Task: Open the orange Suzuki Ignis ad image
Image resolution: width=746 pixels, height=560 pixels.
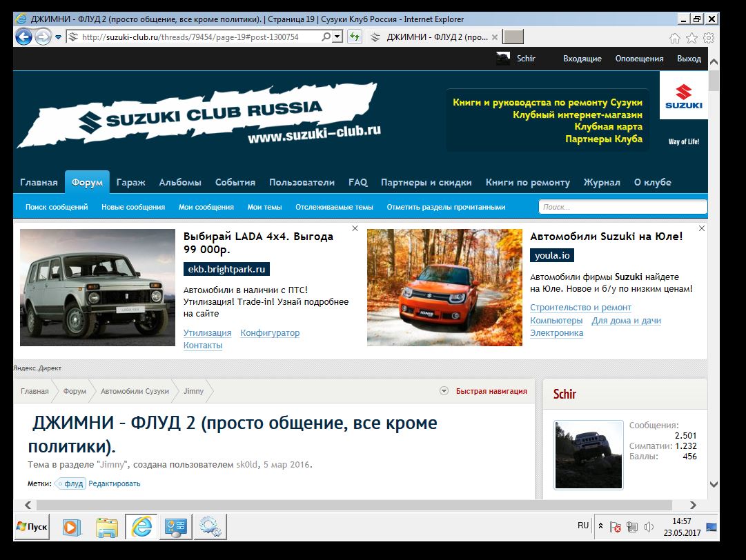Action: (x=444, y=288)
